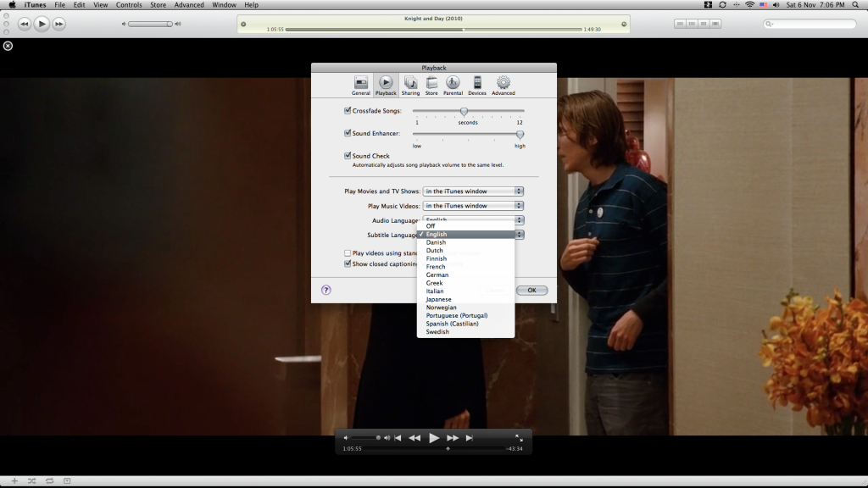868x488 pixels.
Task: Select English in subtitle language list
Action: tap(465, 234)
